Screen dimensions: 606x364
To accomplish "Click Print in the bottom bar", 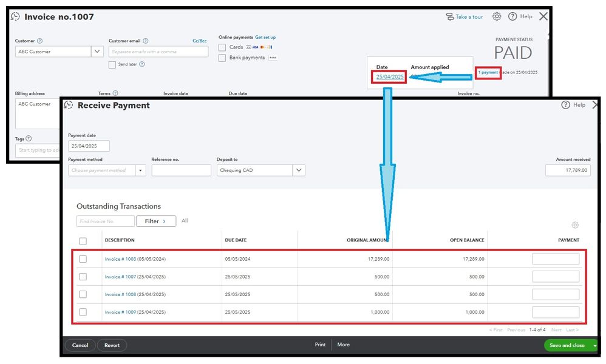I will (320, 345).
